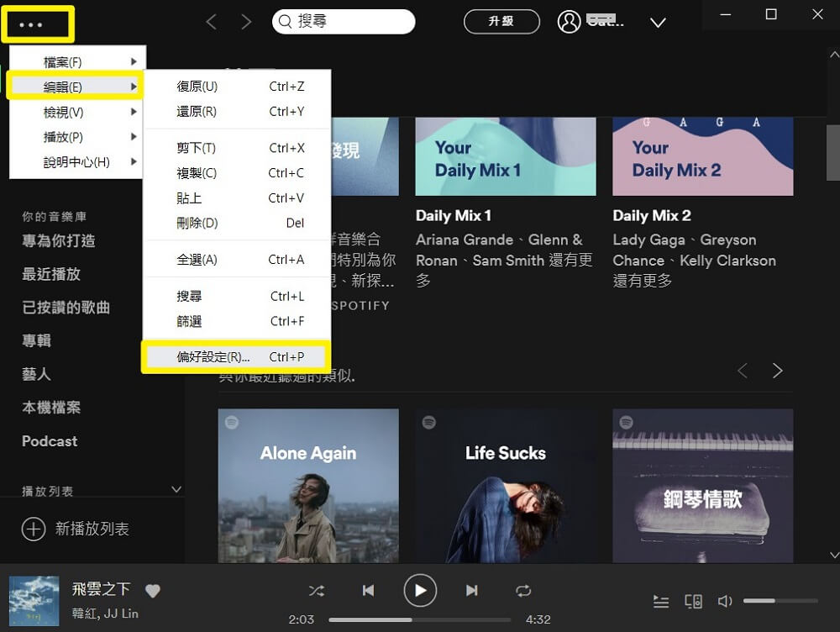Toggle shuffle playback
Screen dimensions: 840x632
(x=317, y=591)
